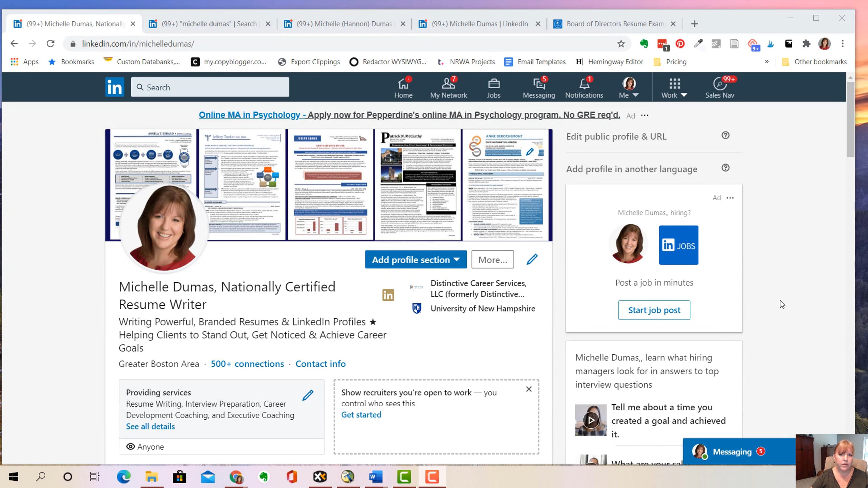Show hidden bookmarks overflow chevron

click(767, 62)
